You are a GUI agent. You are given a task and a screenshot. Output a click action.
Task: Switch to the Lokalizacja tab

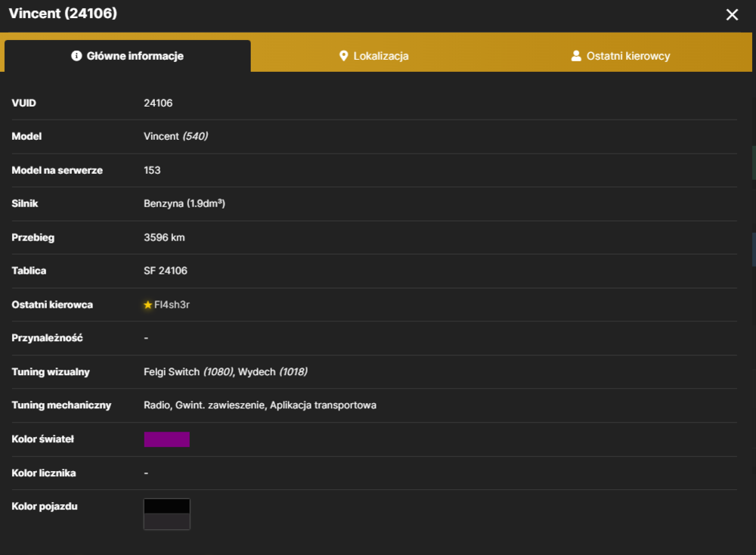coord(373,56)
